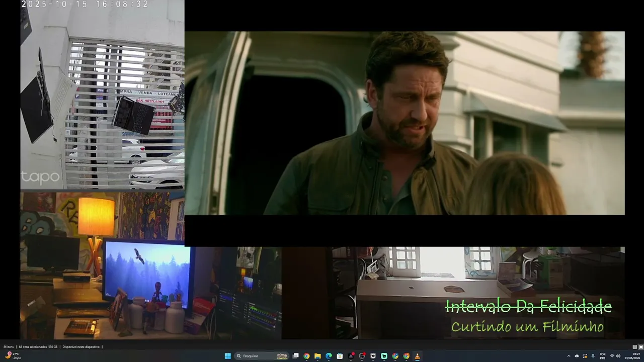
Task: Open the blue down-arrow tray icon
Action: pos(593,356)
